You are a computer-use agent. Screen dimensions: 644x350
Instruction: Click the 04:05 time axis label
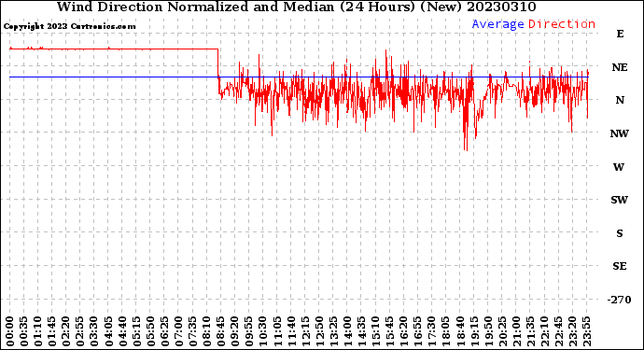coord(108,331)
